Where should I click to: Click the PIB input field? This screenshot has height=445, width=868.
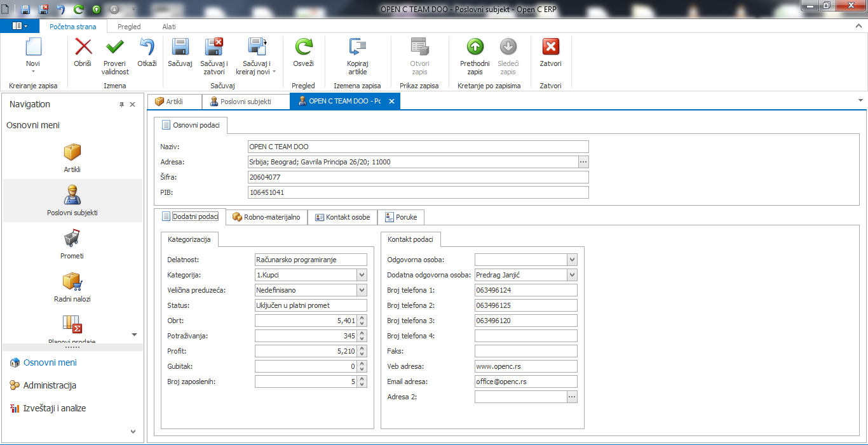point(418,192)
